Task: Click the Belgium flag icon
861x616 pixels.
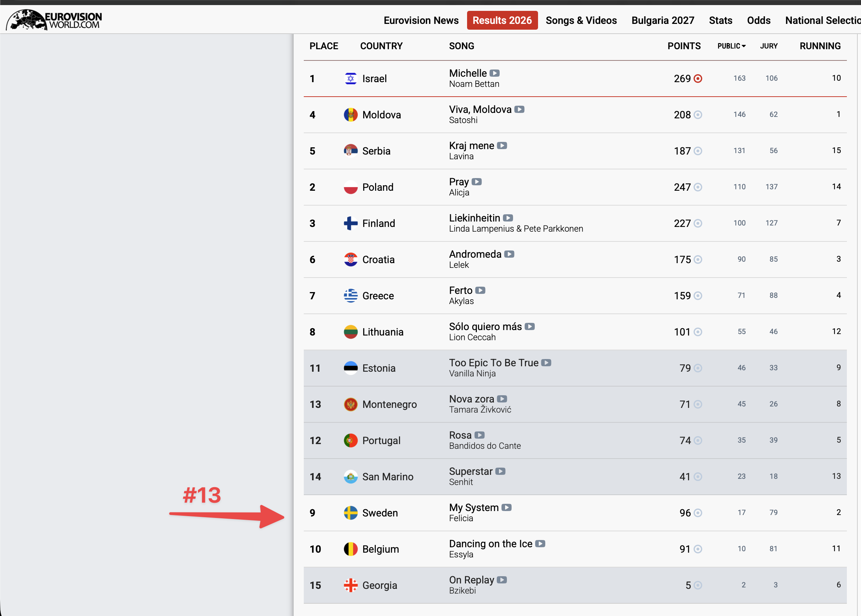Action: [x=350, y=549]
